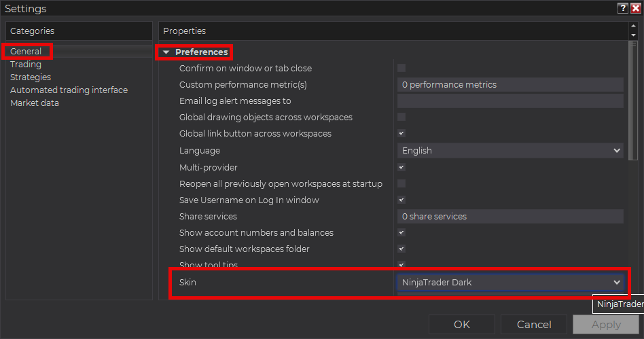
Task: Select the Market data category
Action: click(35, 103)
